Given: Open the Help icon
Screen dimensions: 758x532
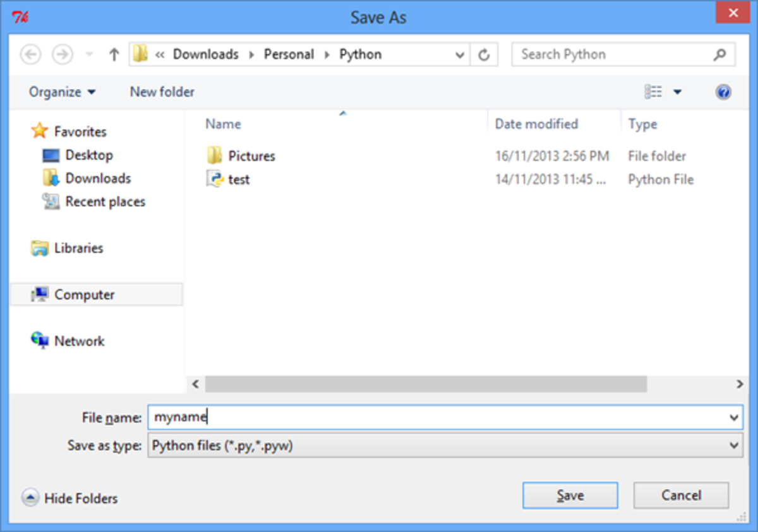Looking at the screenshot, I should [724, 92].
